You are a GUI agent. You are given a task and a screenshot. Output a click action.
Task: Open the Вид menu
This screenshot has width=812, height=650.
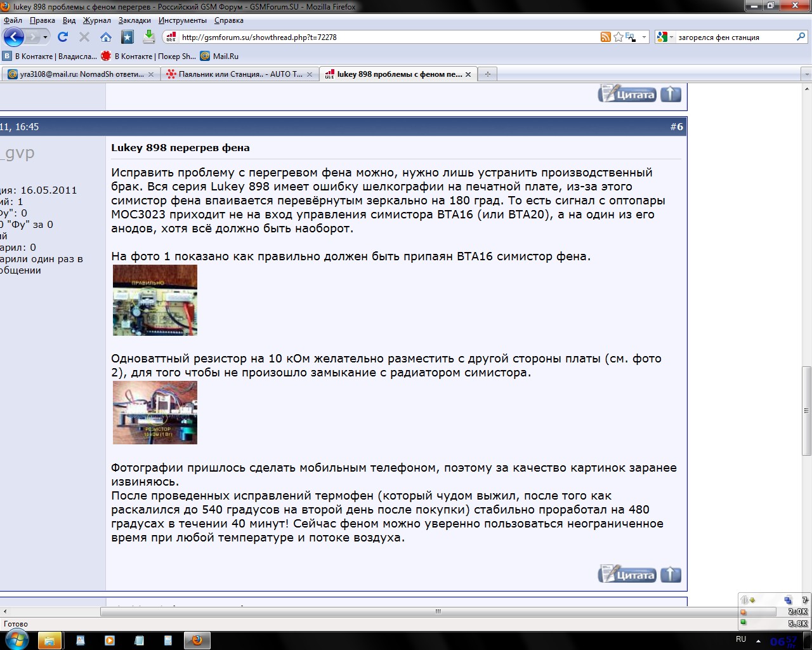[x=69, y=20]
